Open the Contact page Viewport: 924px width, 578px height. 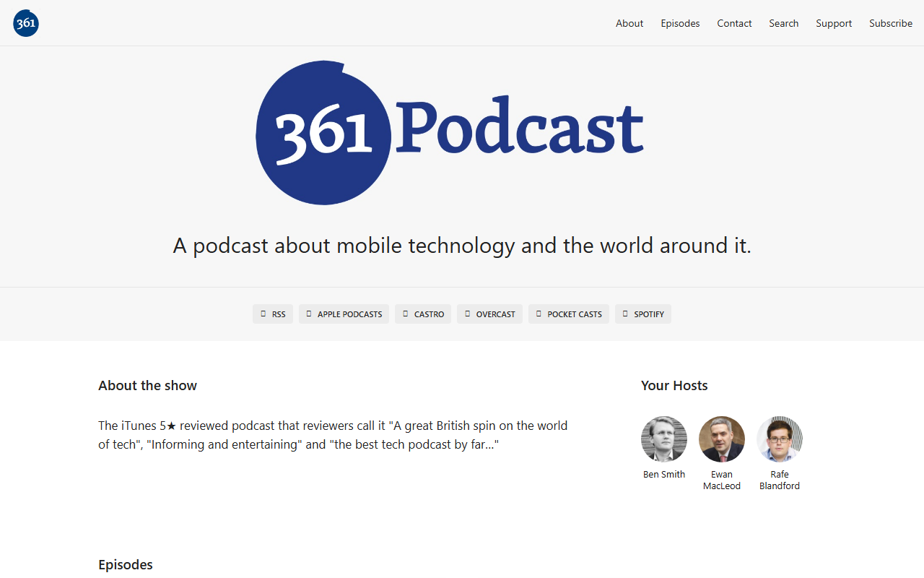[x=734, y=23]
